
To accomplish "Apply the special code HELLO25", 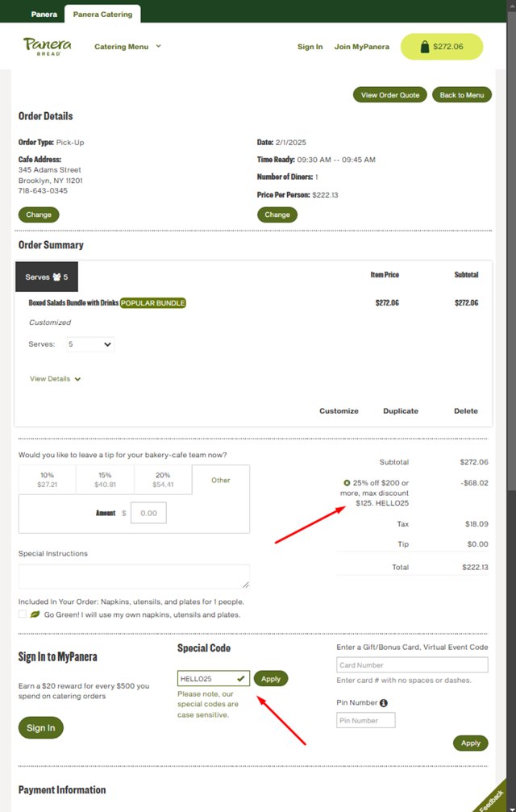I will pyautogui.click(x=271, y=679).
